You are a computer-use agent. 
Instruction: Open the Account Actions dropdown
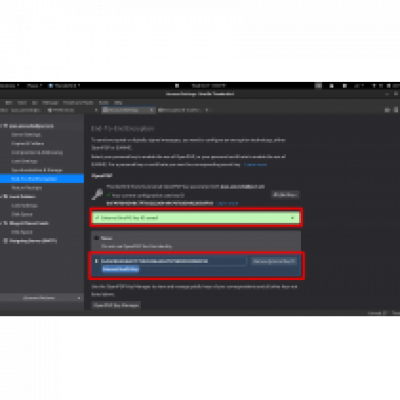click(42, 298)
